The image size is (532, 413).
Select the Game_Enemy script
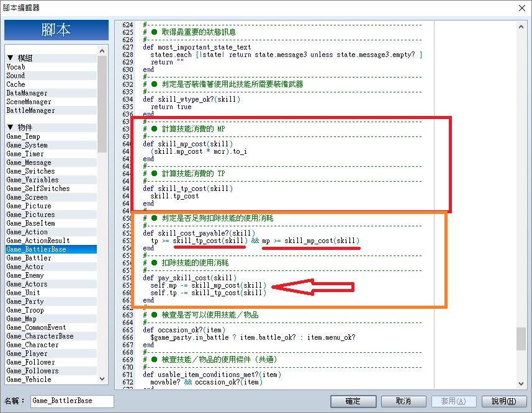pyautogui.click(x=52, y=275)
